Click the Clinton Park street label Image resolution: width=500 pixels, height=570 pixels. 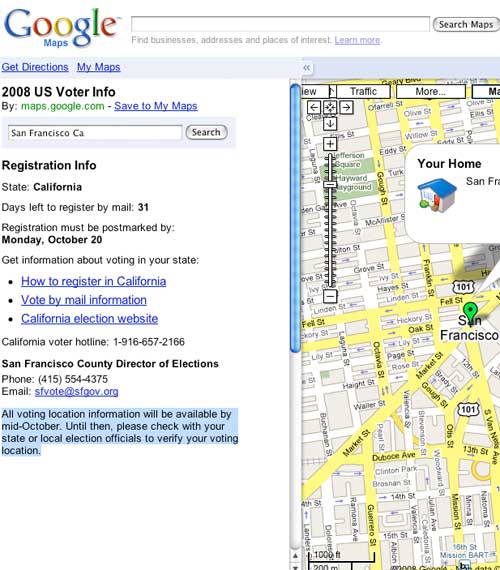click(x=396, y=470)
